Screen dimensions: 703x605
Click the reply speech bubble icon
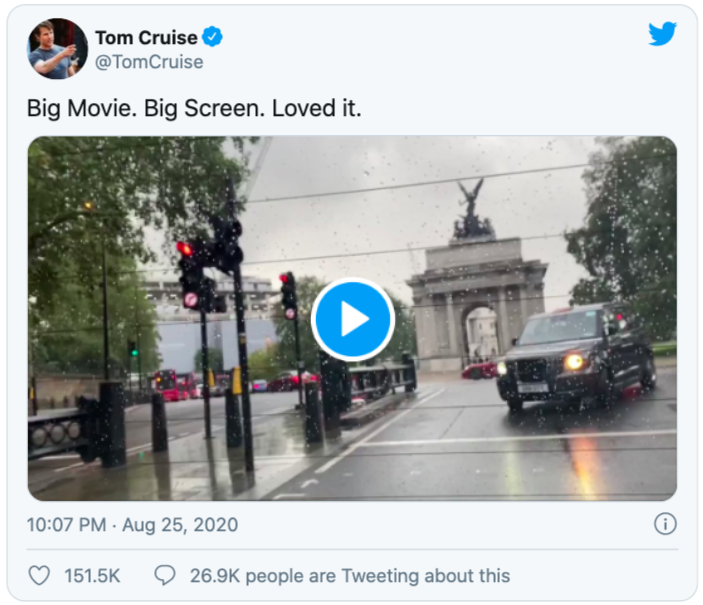tap(165, 576)
